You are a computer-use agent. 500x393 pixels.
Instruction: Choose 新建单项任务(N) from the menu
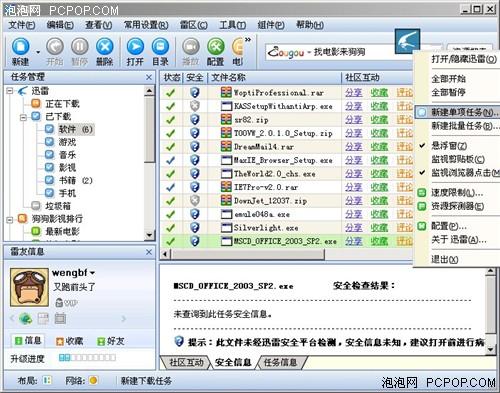[x=457, y=112]
